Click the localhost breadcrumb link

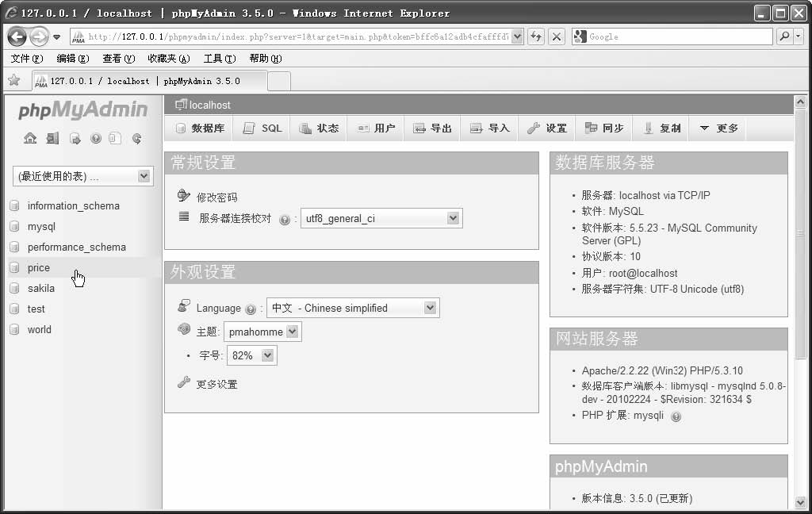209,105
